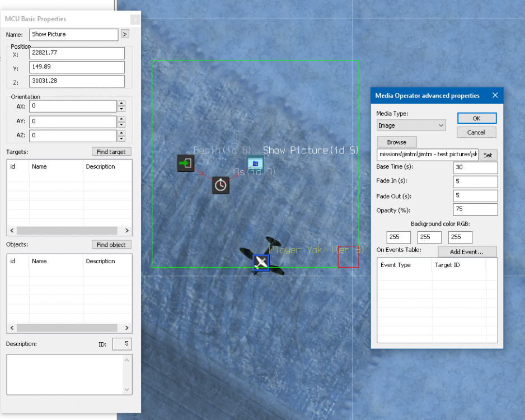Click the Base Time (s) field
The image size is (525, 420).
475,168
